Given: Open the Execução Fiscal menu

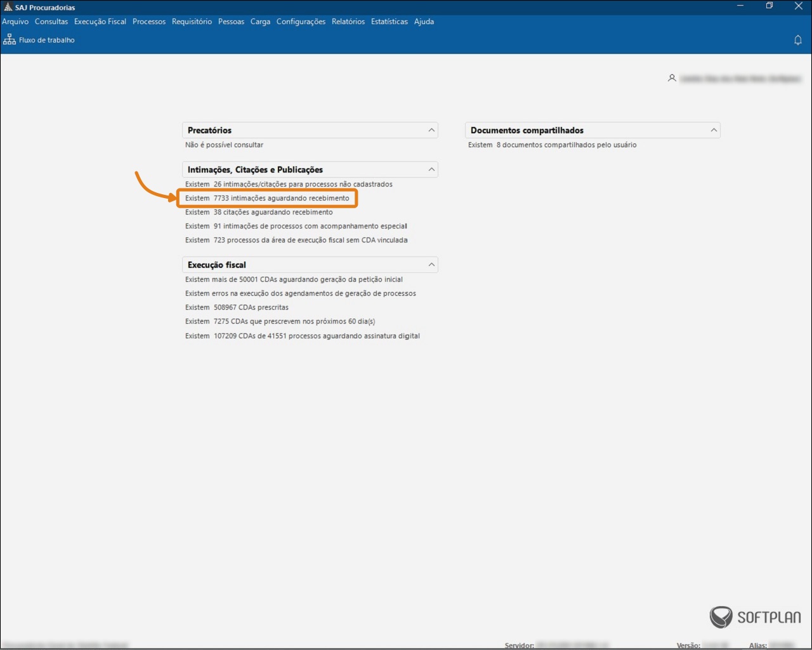Looking at the screenshot, I should point(100,22).
